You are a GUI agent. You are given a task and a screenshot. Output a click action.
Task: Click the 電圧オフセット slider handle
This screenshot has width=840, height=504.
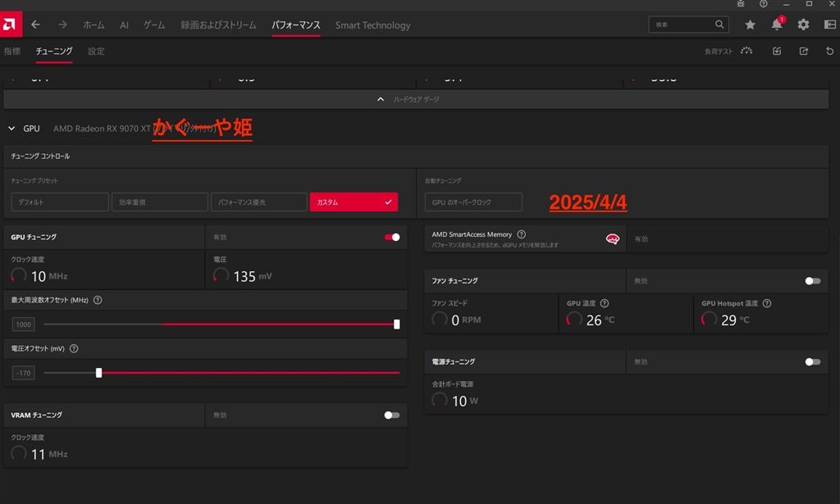[x=98, y=373]
